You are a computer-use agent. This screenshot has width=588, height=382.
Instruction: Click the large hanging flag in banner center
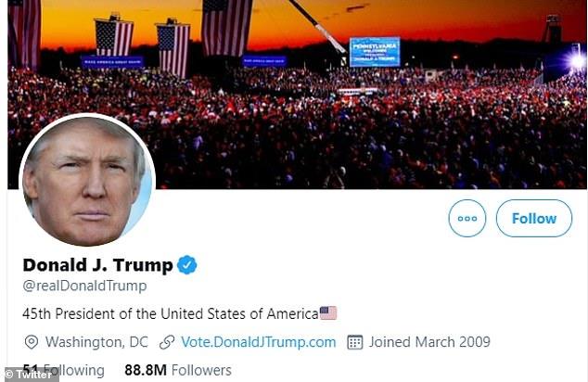pos(227,28)
